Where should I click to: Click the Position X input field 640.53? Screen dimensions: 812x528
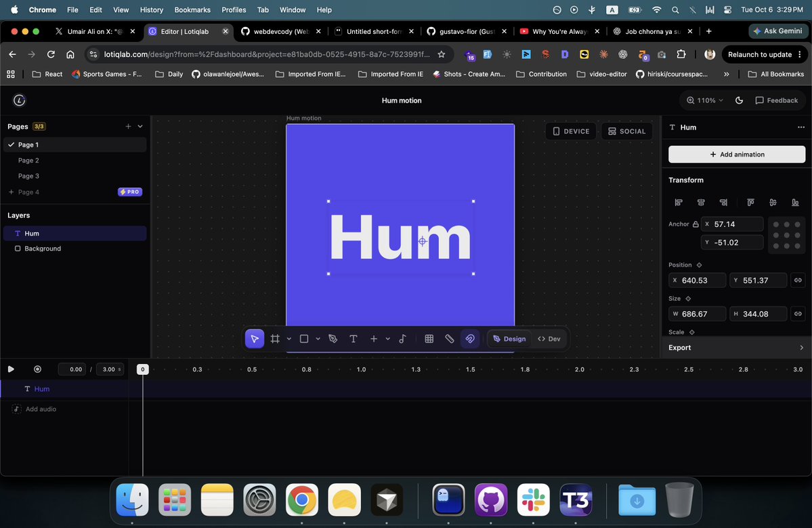point(697,281)
